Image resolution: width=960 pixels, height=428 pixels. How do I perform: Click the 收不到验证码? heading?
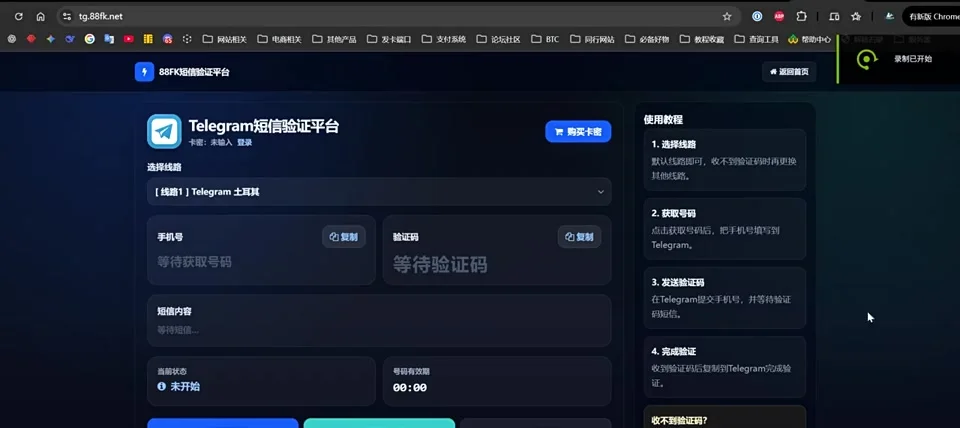pyautogui.click(x=679, y=421)
